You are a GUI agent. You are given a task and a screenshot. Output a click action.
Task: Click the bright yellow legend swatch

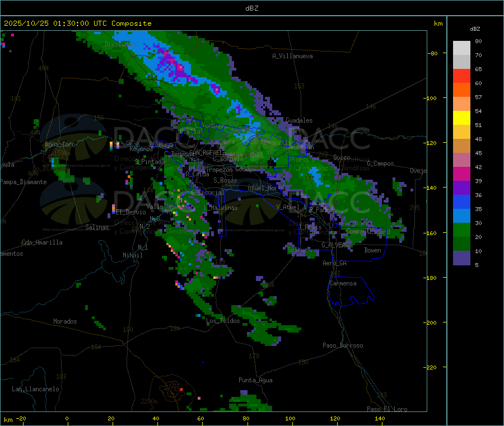[x=461, y=118]
